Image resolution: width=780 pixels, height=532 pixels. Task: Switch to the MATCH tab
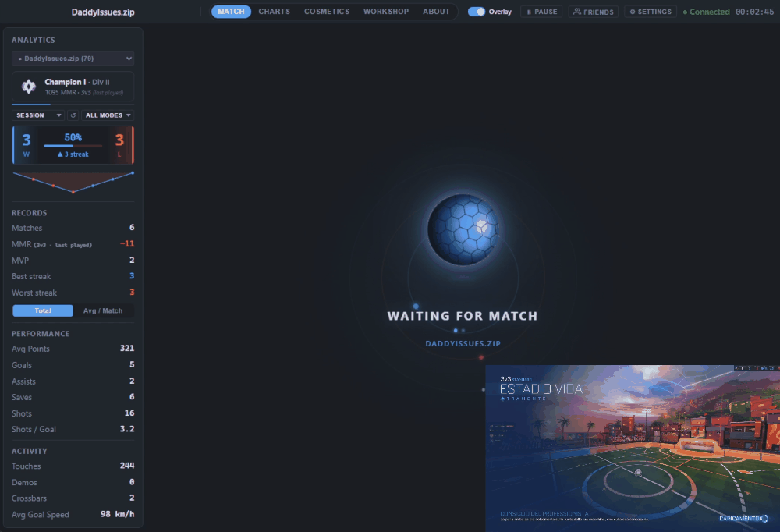click(x=231, y=12)
